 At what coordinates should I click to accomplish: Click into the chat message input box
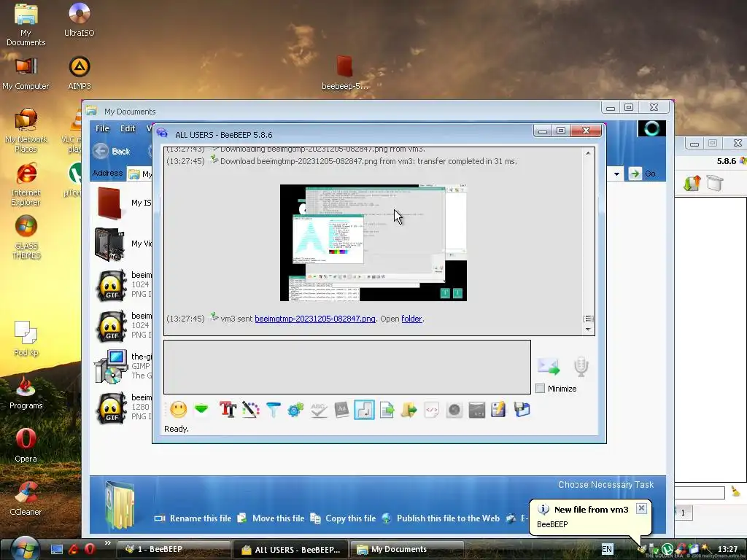pyautogui.click(x=347, y=367)
